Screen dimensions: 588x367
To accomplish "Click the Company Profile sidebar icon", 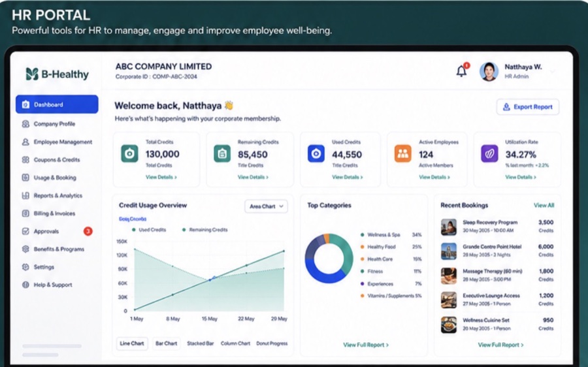I will pyautogui.click(x=25, y=123).
